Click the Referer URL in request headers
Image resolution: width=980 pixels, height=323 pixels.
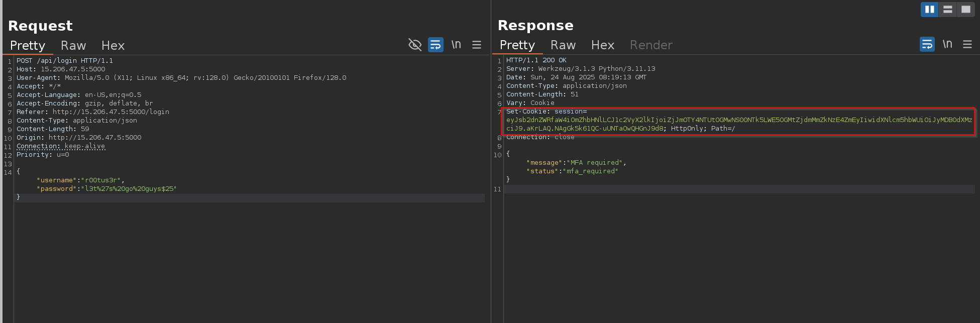pos(111,112)
